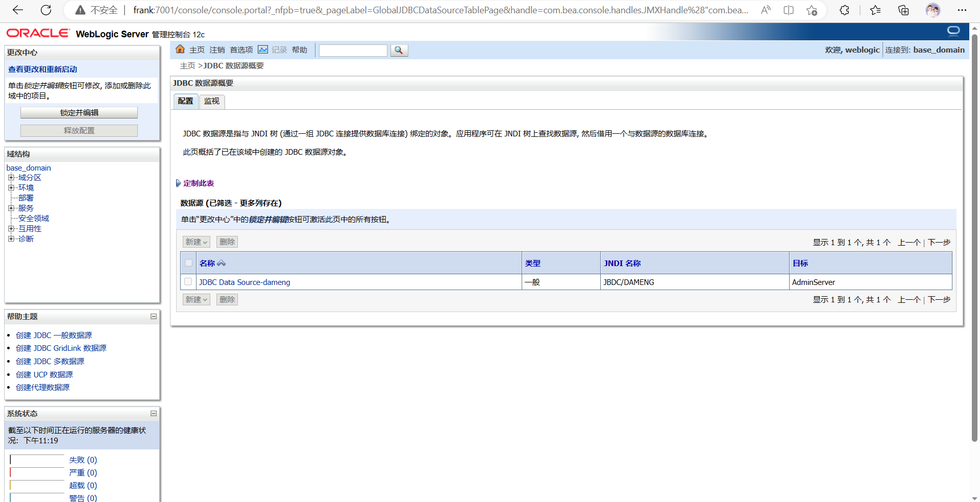Open the browser settings ellipsis menu

[x=962, y=10]
